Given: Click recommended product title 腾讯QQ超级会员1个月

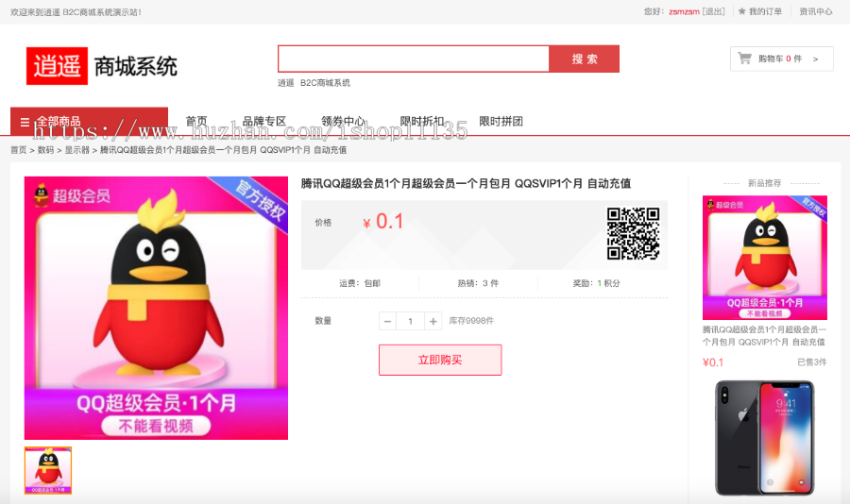Looking at the screenshot, I should pyautogui.click(x=764, y=335).
